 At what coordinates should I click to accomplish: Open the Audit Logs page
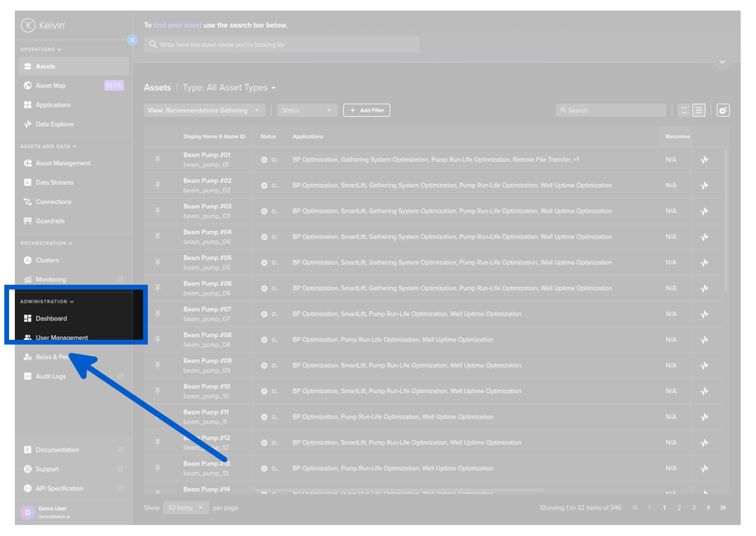tap(51, 377)
